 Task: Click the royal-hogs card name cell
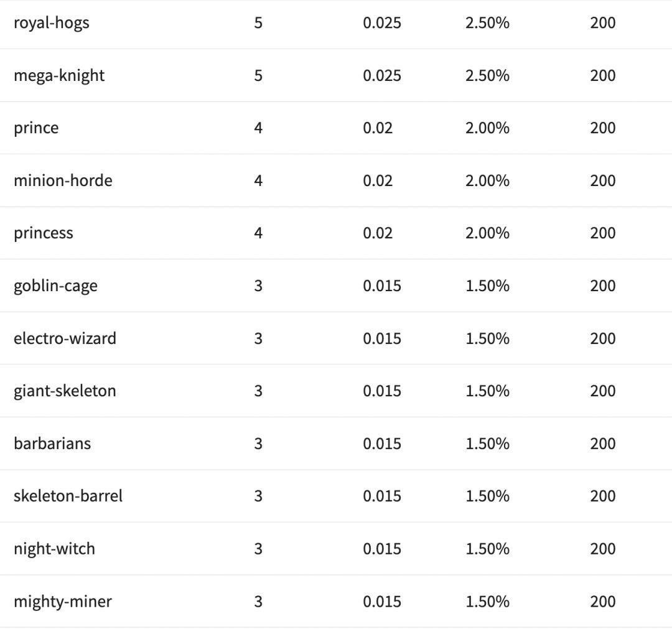[x=52, y=23]
